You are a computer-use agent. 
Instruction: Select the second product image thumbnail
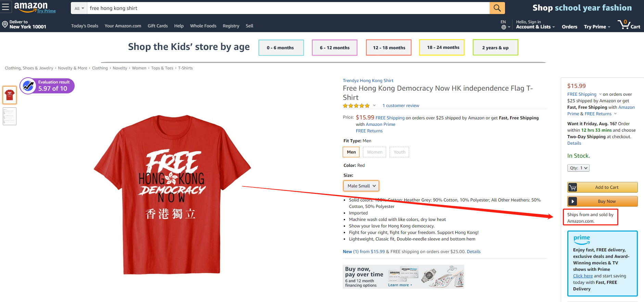[10, 116]
